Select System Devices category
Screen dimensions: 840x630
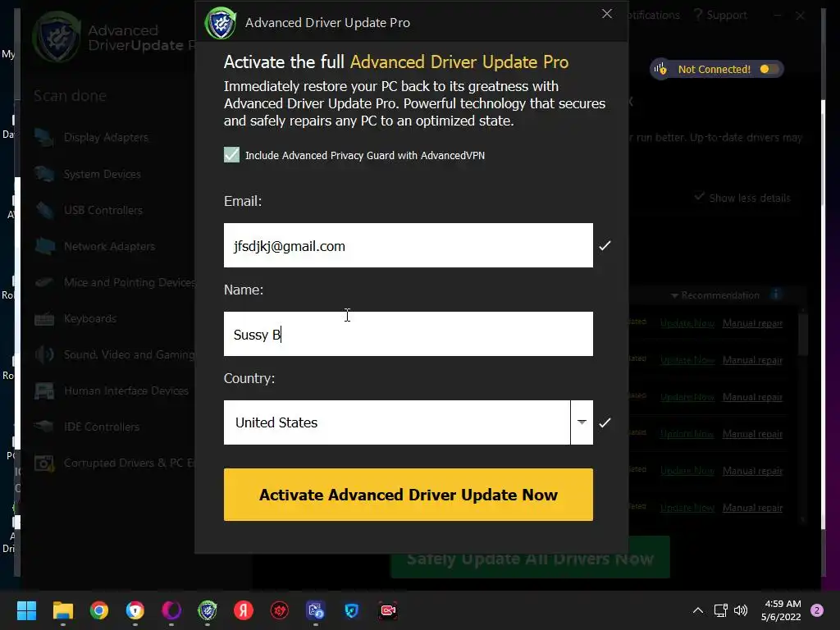pyautogui.click(x=103, y=174)
